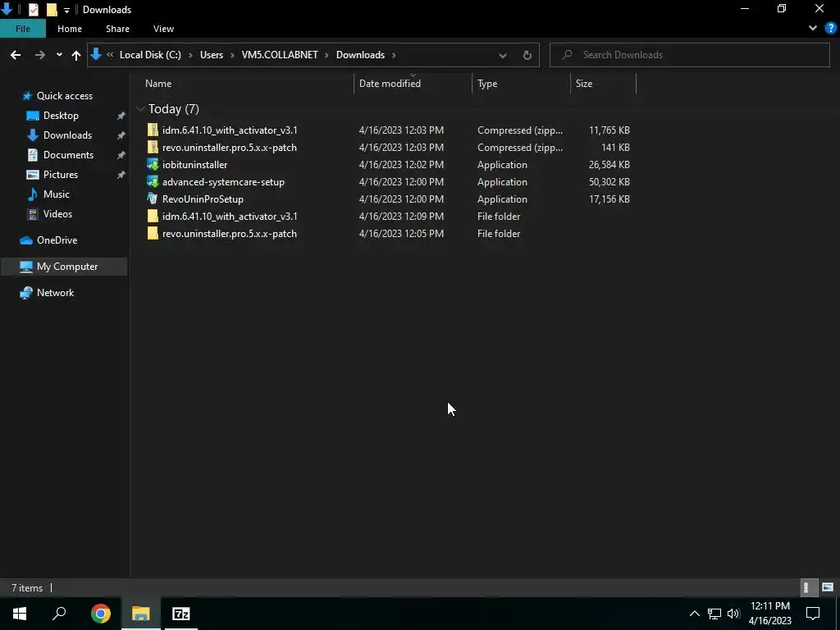Viewport: 840px width, 630px height.
Task: Select the advanced-systemcare-setup application icon
Action: coord(153,181)
